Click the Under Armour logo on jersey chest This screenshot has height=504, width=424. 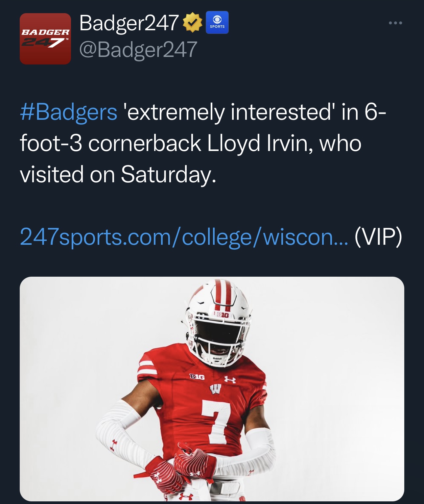click(230, 380)
